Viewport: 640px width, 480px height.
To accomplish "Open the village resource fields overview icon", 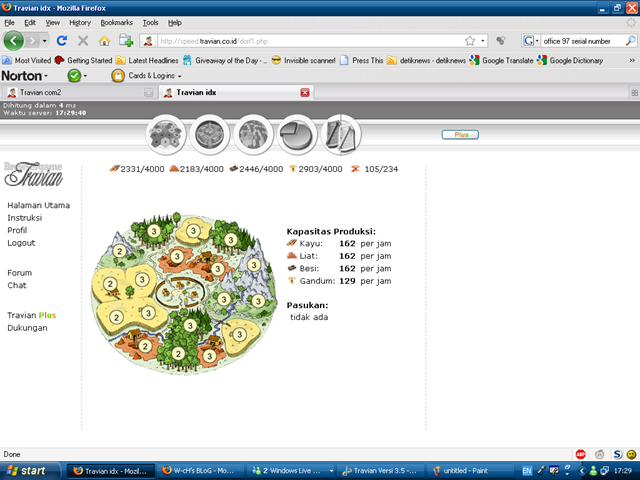I will pyautogui.click(x=167, y=134).
